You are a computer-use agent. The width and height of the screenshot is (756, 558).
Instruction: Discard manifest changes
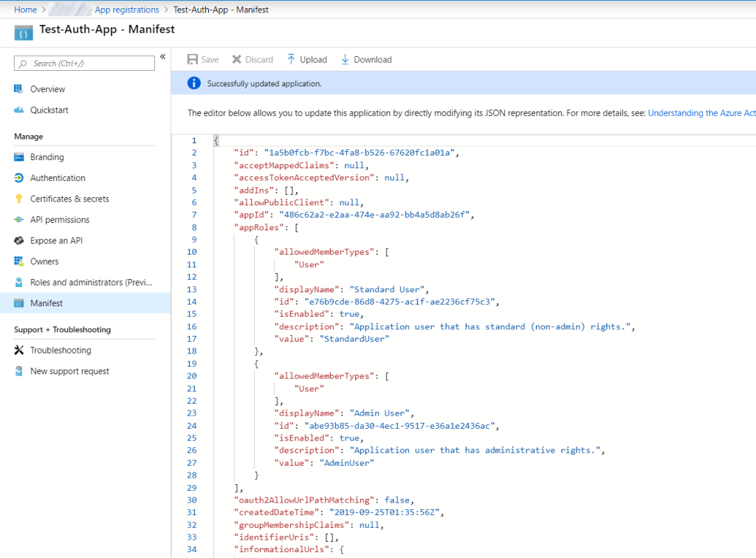click(x=252, y=60)
